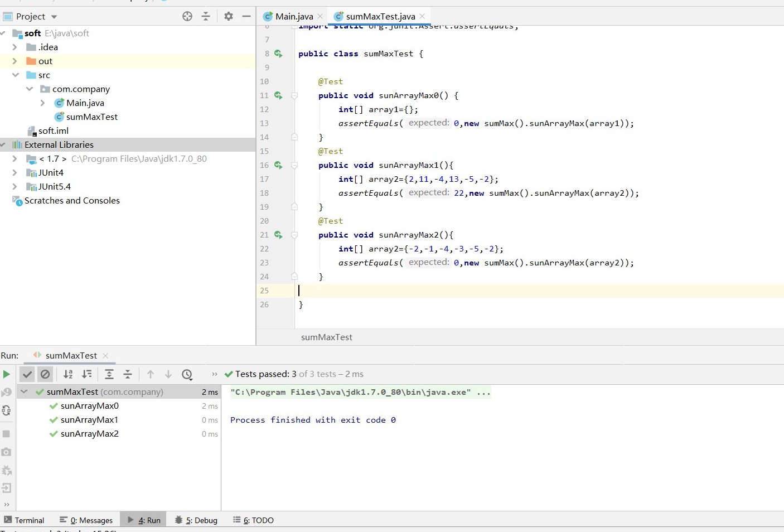This screenshot has height=532, width=784.
Task: Click run gutter icon beside class sumMaxTest
Action: [278, 54]
